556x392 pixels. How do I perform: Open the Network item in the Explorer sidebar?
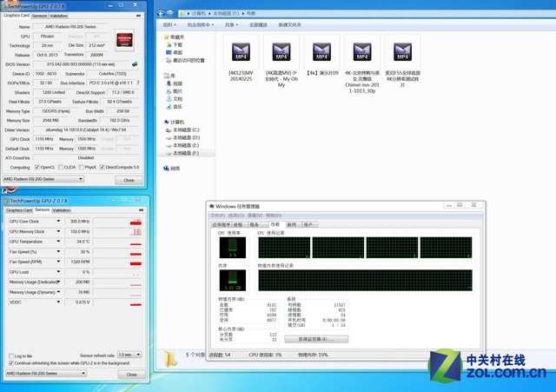tap(175, 168)
